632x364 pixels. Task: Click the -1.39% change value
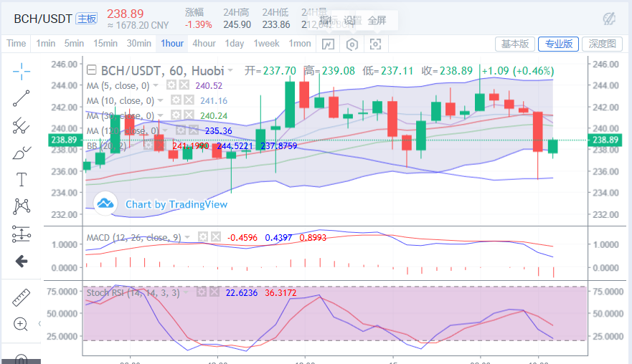198,24
